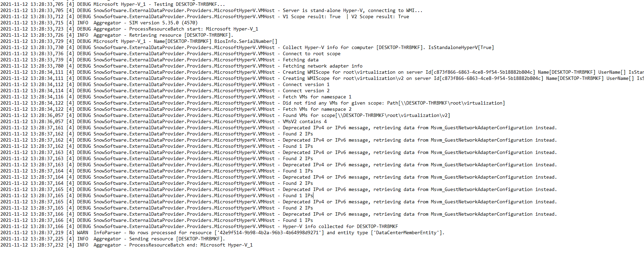Click the 'Connect version 2' log line
The height and width of the screenshot is (263, 644).
point(165,91)
